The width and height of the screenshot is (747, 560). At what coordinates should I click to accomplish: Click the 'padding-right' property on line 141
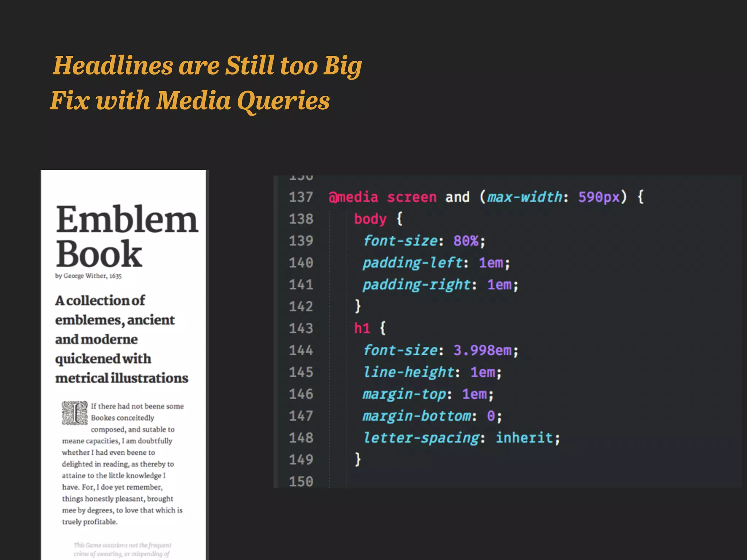[x=417, y=285]
